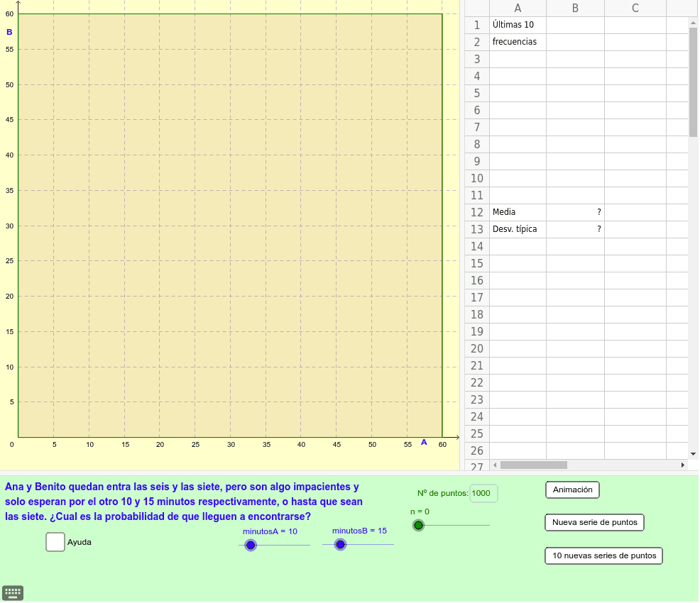Click the '?' value beside Media
The width and height of the screenshot is (700, 603).
click(x=576, y=212)
